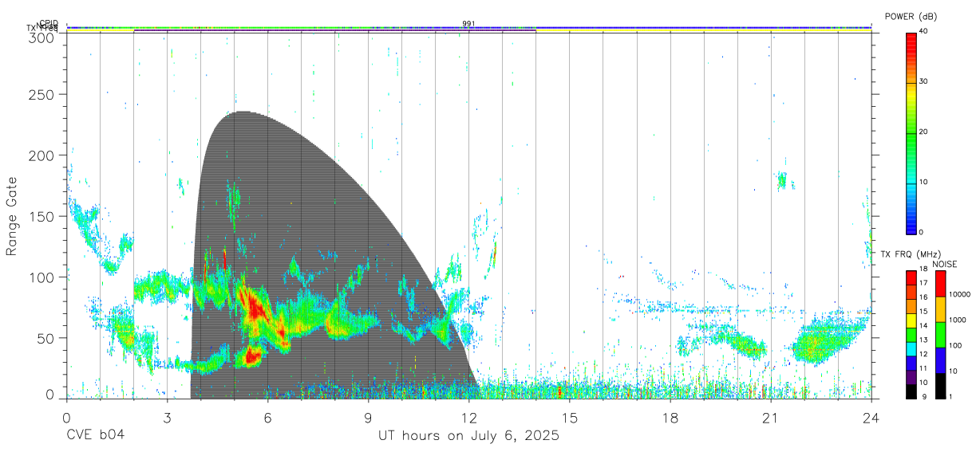The image size is (980, 452).
Task: Click the CVE b04 radar beam label
Action: 95,435
